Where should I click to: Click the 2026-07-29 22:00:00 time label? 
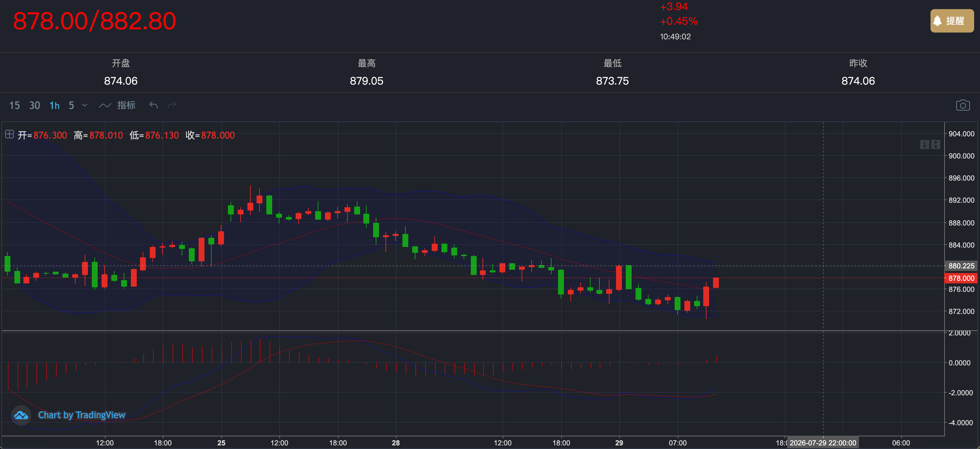(x=822, y=443)
